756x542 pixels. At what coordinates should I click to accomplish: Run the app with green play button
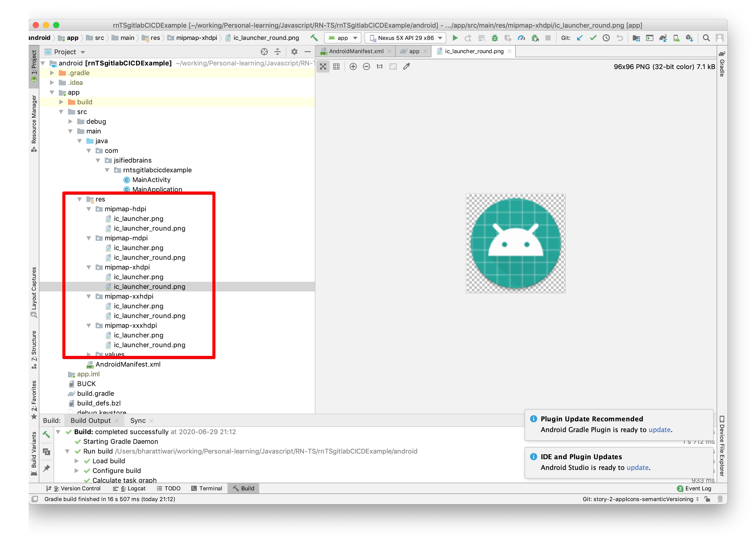point(455,38)
